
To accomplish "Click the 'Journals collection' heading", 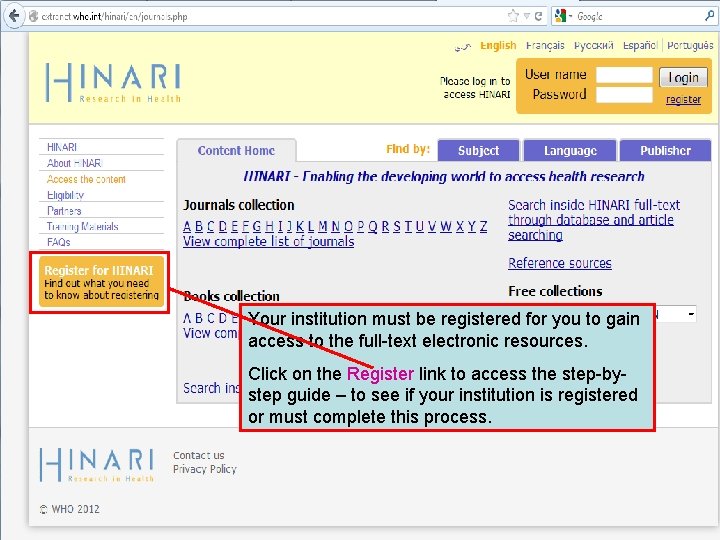I will (x=238, y=205).
